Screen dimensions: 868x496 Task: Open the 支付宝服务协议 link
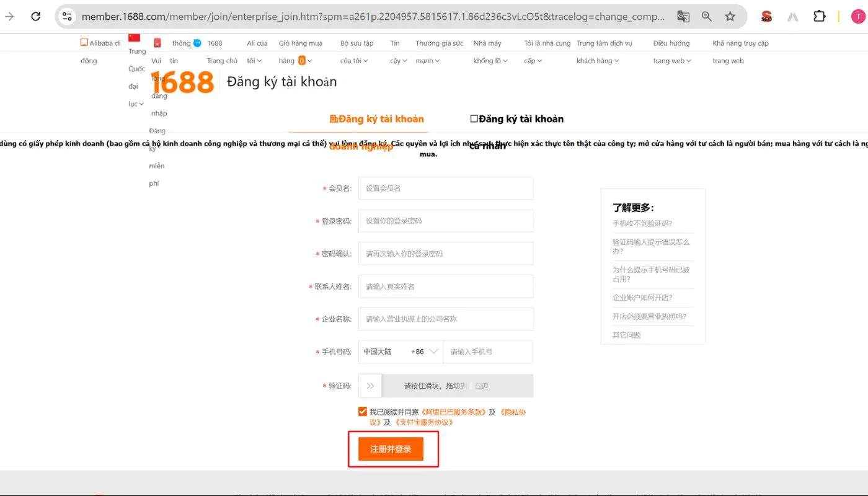(423, 422)
